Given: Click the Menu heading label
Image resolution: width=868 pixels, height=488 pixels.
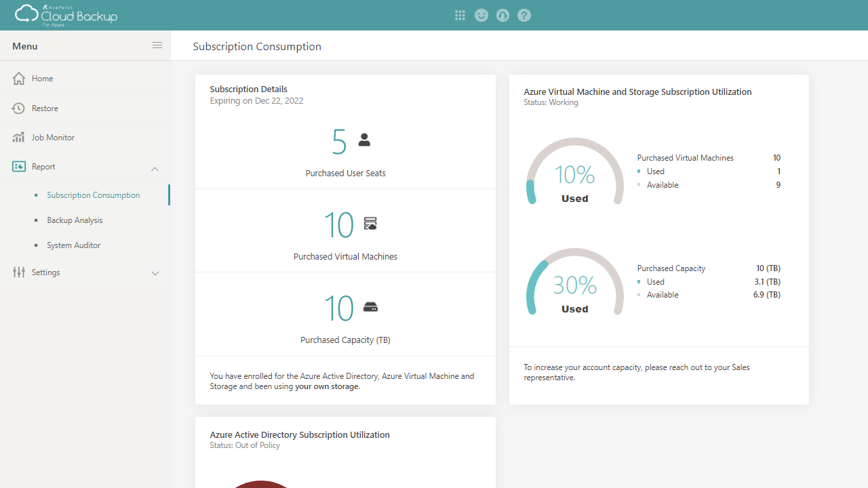Looking at the screenshot, I should pyautogui.click(x=25, y=47).
